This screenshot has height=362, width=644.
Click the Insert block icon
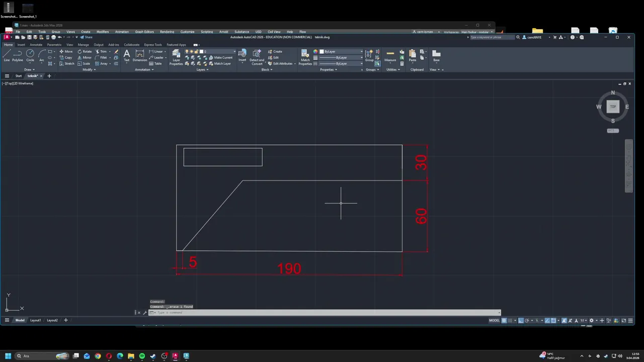click(242, 55)
